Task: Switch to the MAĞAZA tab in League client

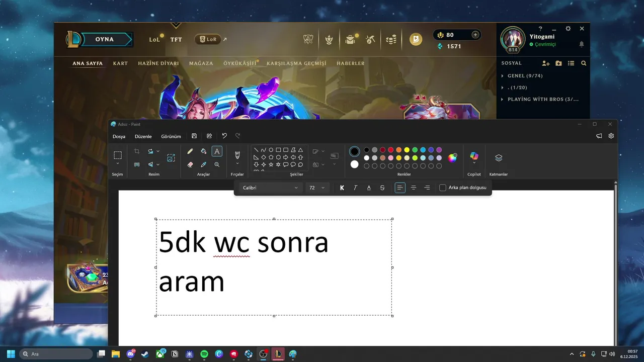Action: [201, 63]
